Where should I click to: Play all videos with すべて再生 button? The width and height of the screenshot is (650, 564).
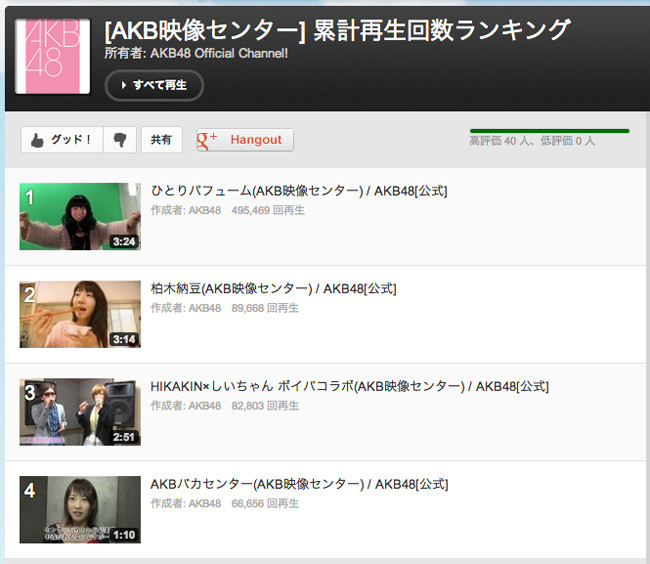pos(154,85)
